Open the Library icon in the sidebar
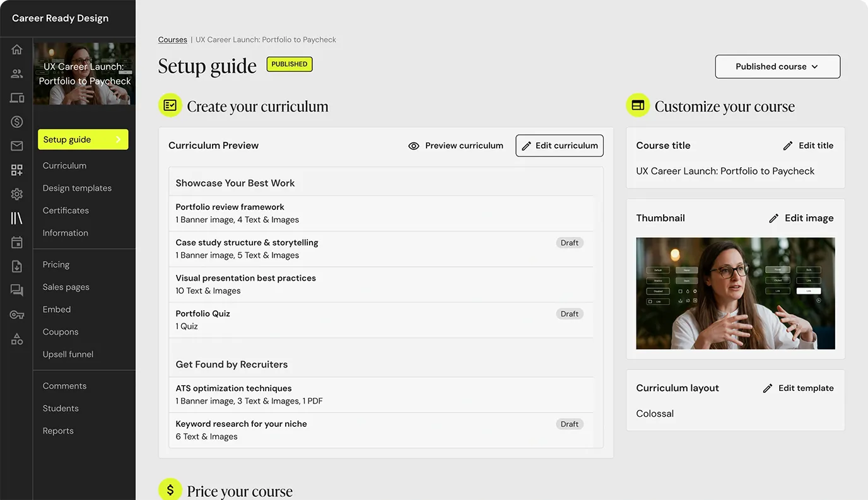 coord(16,218)
